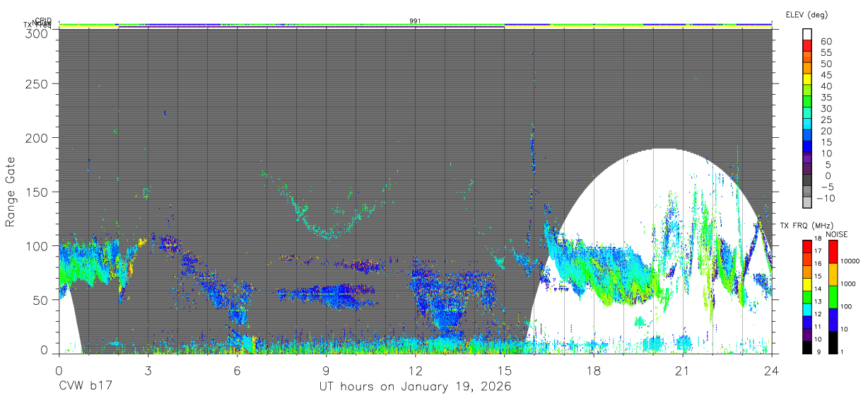Click the yellow TX FRQ segment near 14

[x=808, y=284]
